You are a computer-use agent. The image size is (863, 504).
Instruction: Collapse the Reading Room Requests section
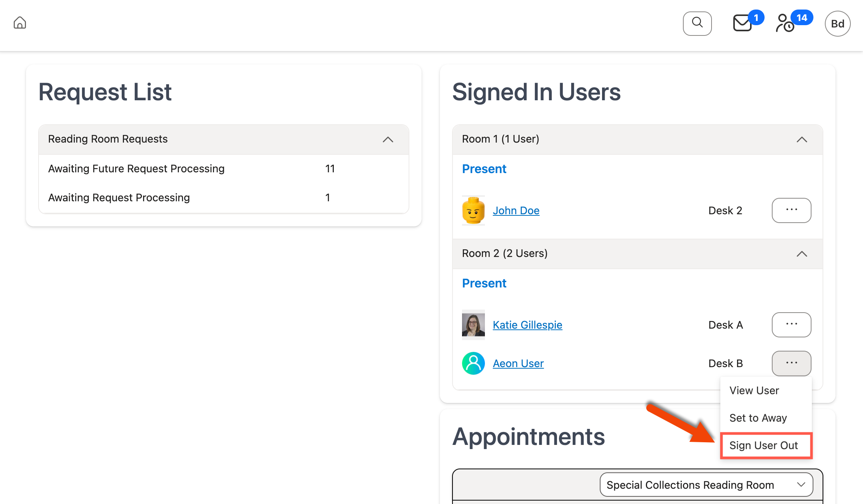click(388, 140)
